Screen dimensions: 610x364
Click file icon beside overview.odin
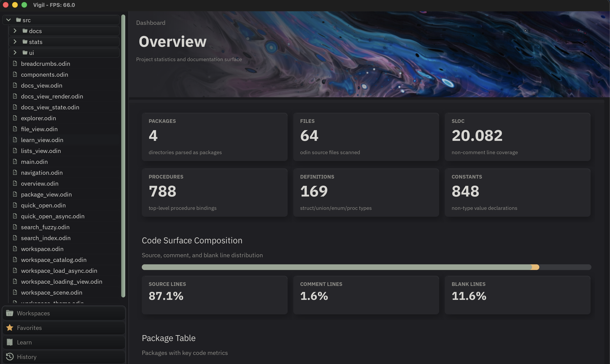tap(15, 183)
